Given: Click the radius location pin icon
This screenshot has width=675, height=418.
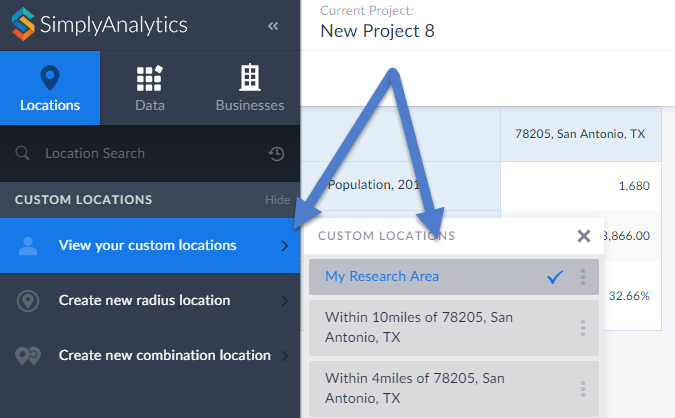Looking at the screenshot, I should click(x=28, y=300).
